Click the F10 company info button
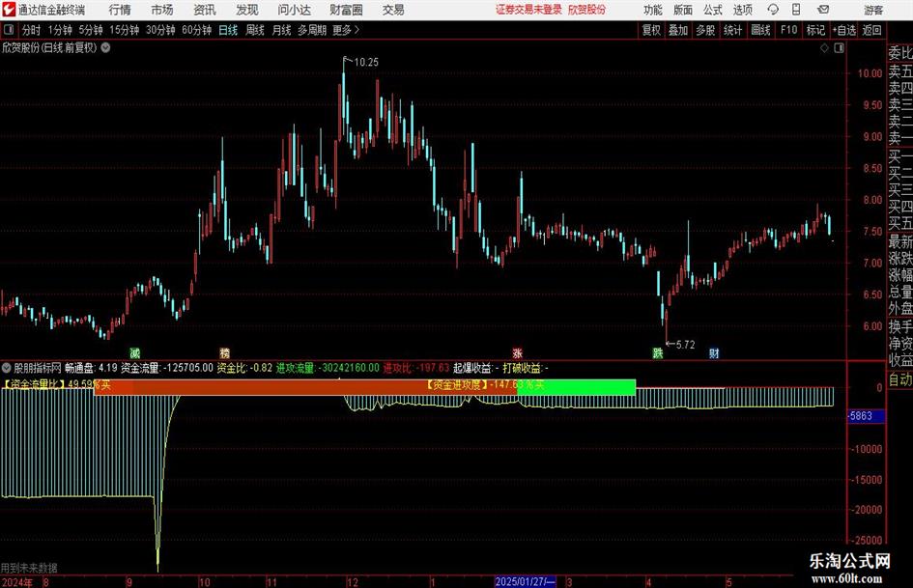The image size is (913, 588). coord(789,30)
